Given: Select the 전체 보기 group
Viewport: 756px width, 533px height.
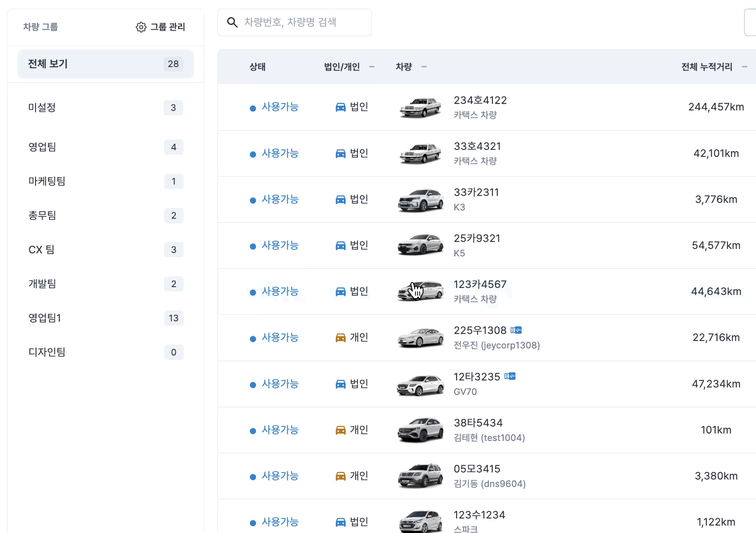Looking at the screenshot, I should click(x=106, y=64).
